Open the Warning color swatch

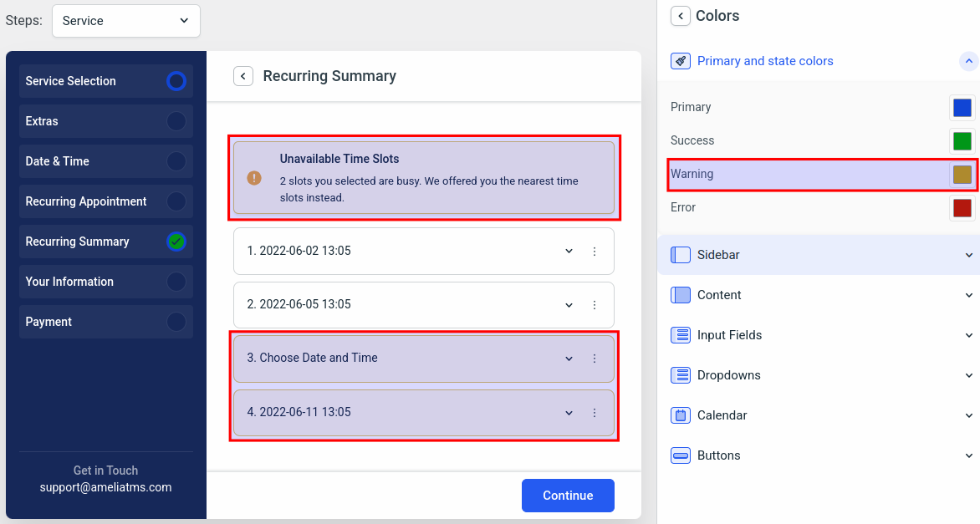point(962,174)
